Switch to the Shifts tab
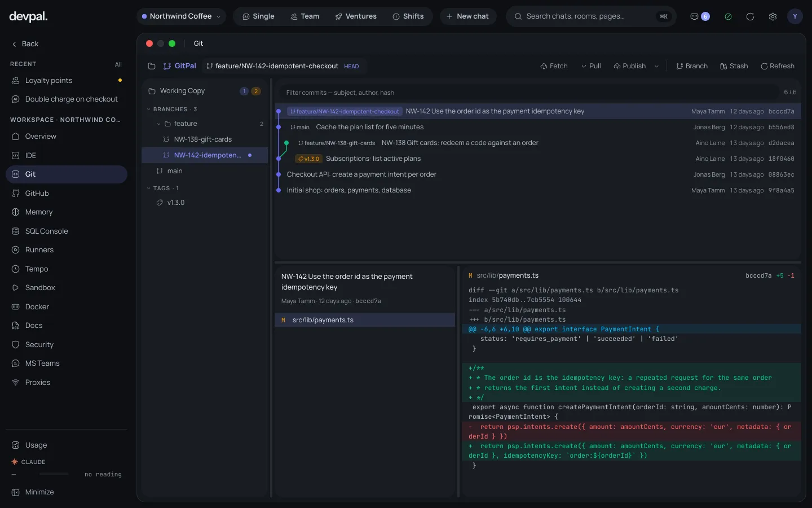Image resolution: width=812 pixels, height=508 pixels. pyautogui.click(x=408, y=16)
